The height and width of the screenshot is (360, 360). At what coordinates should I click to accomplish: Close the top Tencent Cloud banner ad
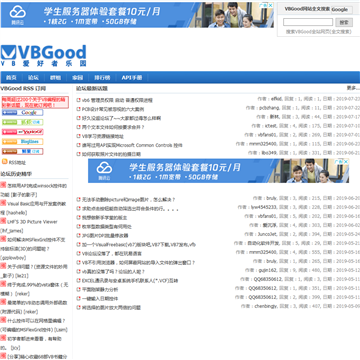[271, 5]
